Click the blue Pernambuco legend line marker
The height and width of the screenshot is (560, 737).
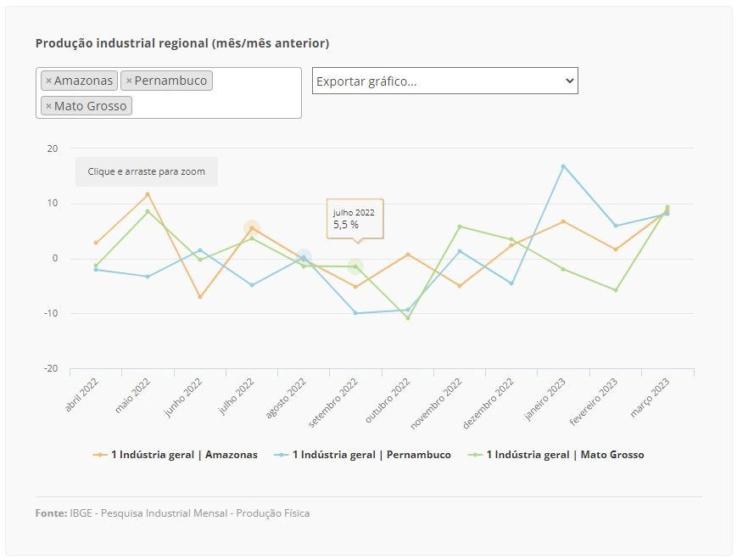click(x=281, y=455)
